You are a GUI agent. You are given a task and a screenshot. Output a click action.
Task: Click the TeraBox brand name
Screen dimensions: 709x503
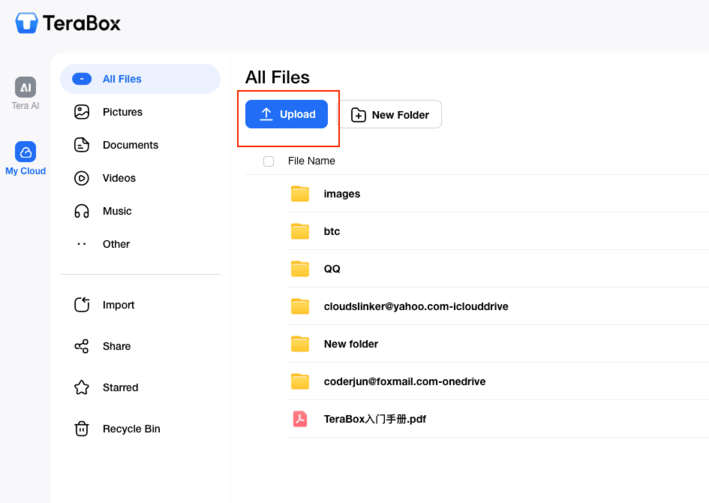(x=82, y=23)
